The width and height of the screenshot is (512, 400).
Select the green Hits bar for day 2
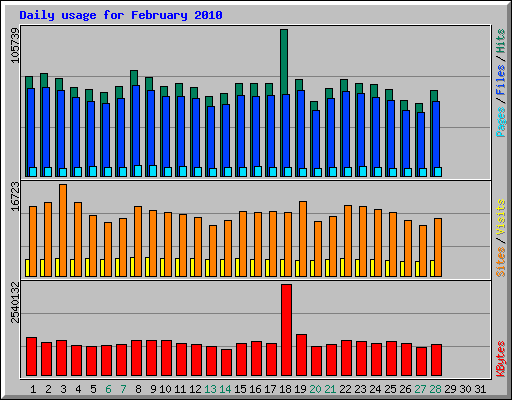click(x=44, y=81)
